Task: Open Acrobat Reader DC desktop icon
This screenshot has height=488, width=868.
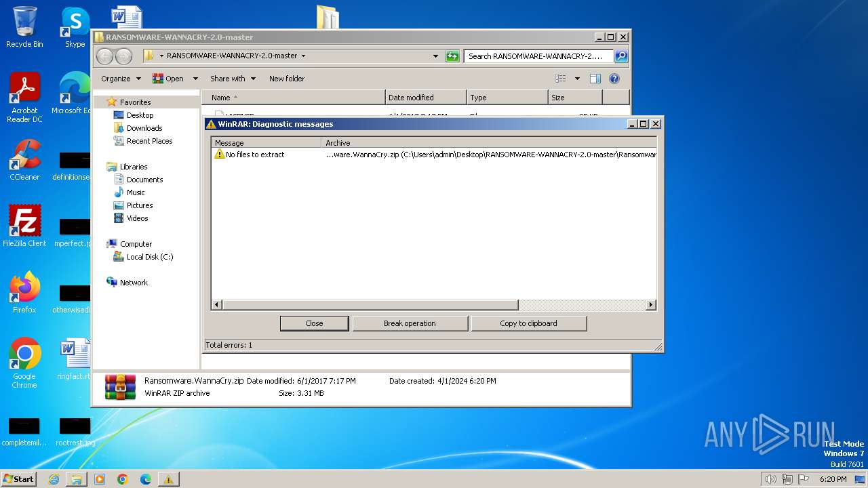Action: (24, 98)
